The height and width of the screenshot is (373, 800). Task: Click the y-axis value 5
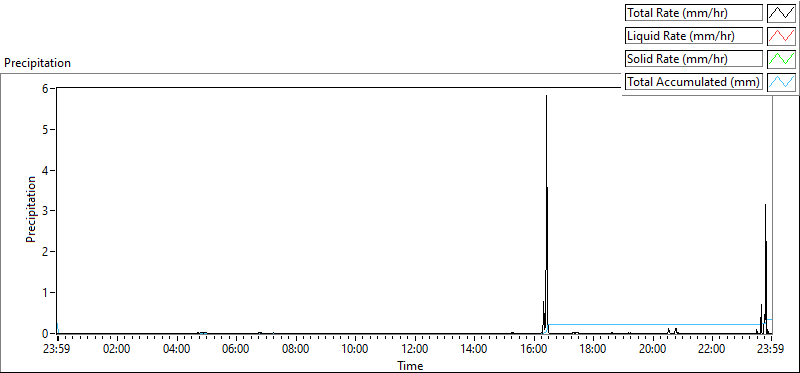(45, 129)
